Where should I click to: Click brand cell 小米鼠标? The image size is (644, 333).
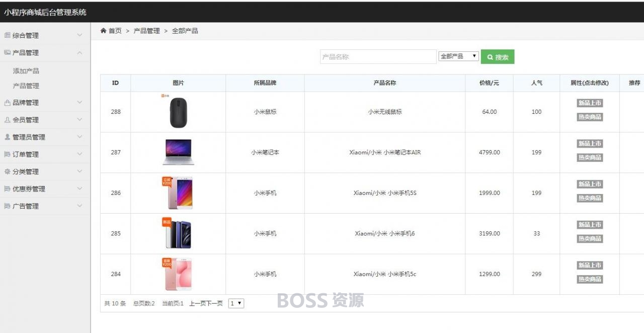(265, 112)
